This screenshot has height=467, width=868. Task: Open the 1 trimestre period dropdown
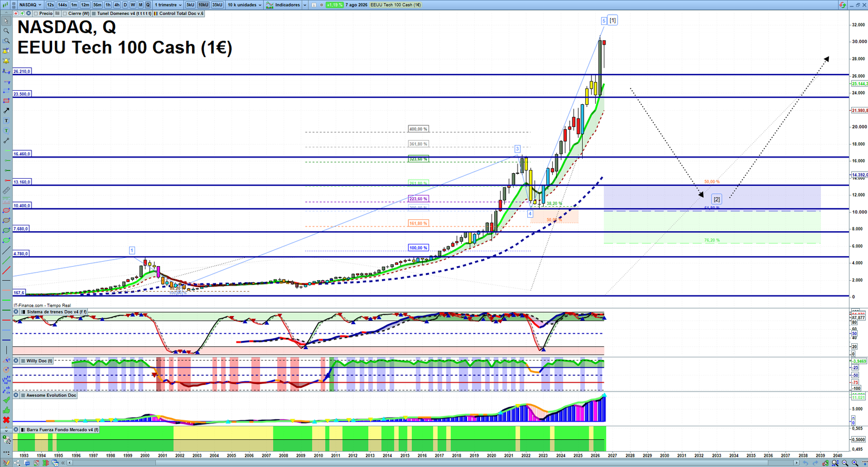coord(168,5)
